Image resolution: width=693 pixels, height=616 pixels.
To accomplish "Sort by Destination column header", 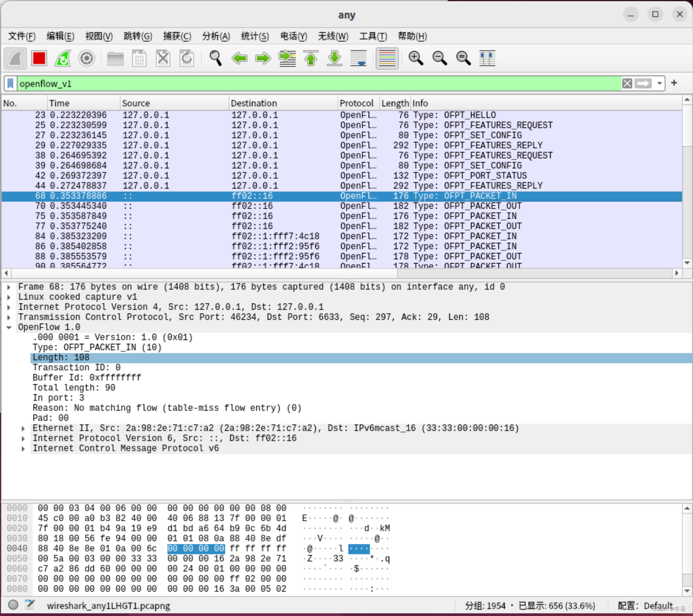I will (284, 103).
